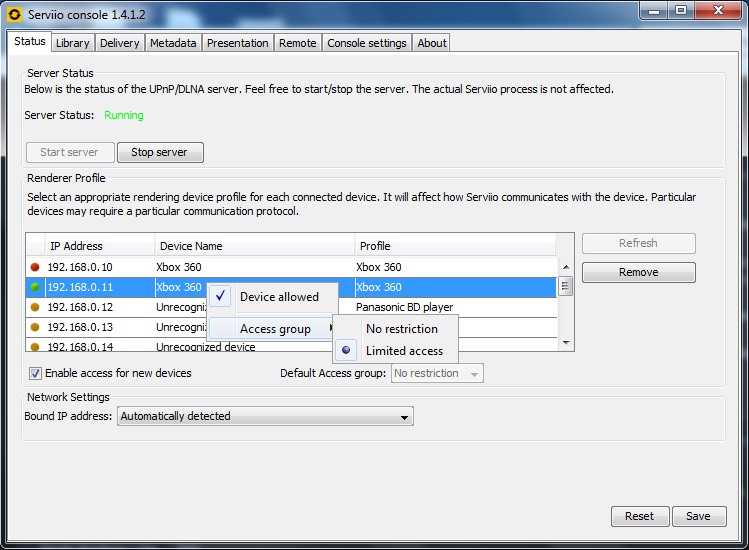This screenshot has width=749, height=550.
Task: Save settings with the Save button
Action: tap(699, 516)
